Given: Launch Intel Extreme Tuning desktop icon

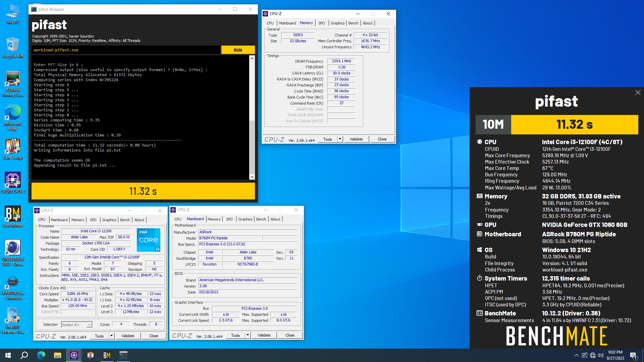Looking at the screenshot, I should (x=13, y=321).
